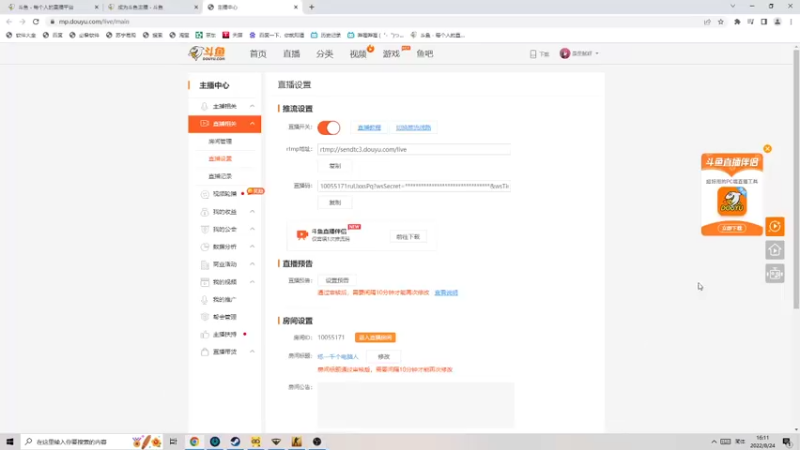Select 直播设置 in the sidebar
Image resolution: width=800 pixels, height=450 pixels.
pyautogui.click(x=220, y=159)
